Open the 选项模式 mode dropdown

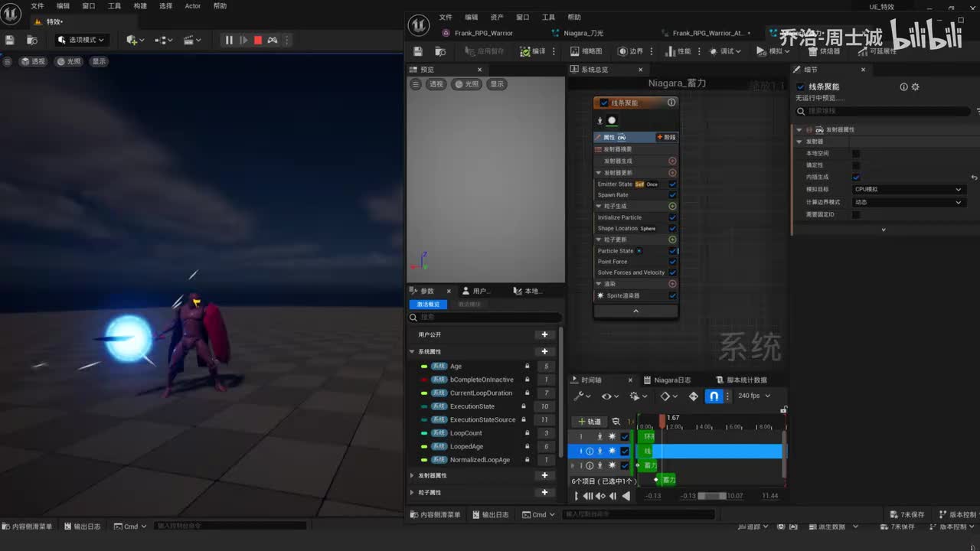coord(81,40)
